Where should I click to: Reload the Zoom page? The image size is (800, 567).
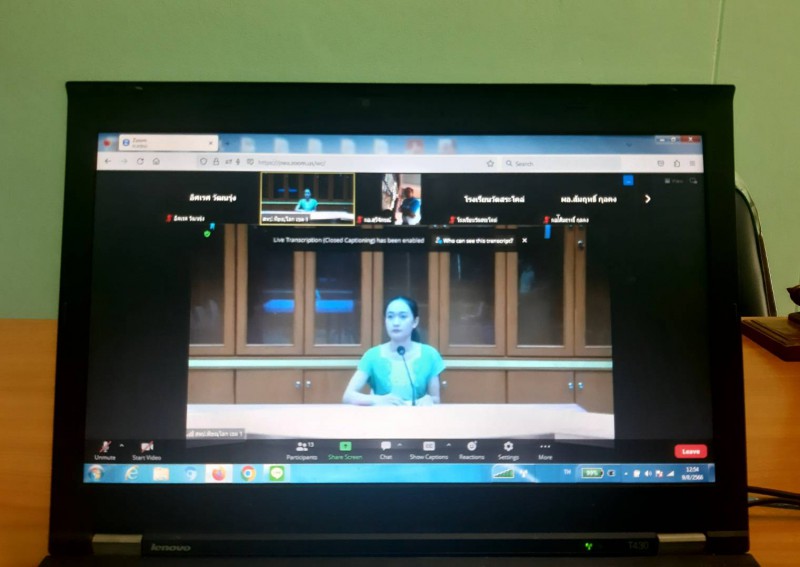140,162
